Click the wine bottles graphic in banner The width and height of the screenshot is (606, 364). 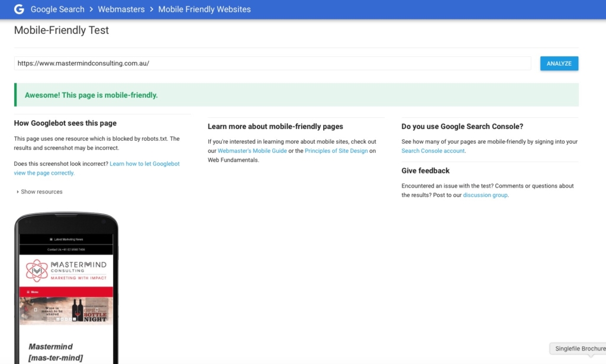pyautogui.click(x=76, y=309)
